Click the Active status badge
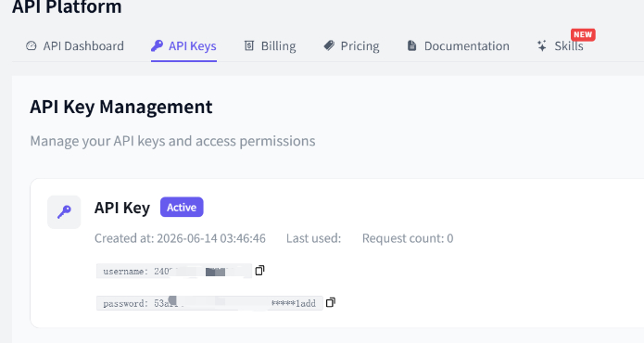Image resolution: width=644 pixels, height=343 pixels. tap(182, 207)
